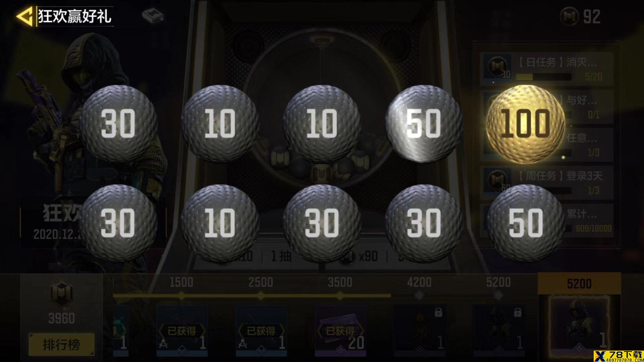Viewport: 644px width, 362px height.
Task: Select the first silver 30 ball in top row
Action: click(118, 124)
